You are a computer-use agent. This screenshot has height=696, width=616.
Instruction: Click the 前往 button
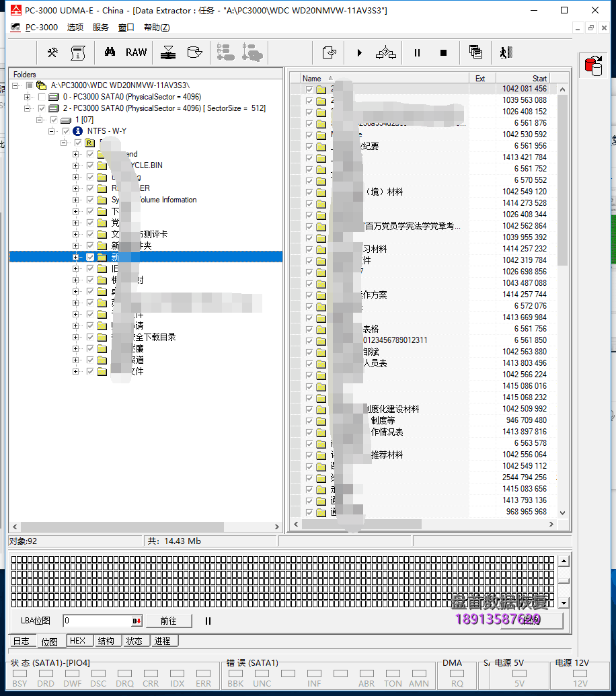tap(168, 621)
